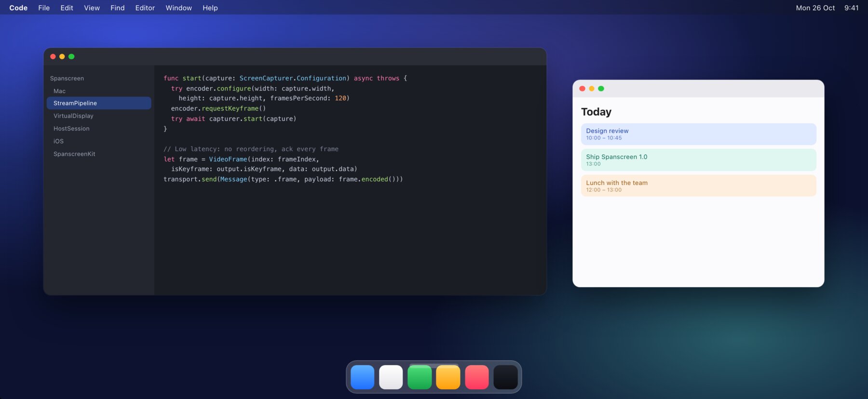
Task: Minimize the code editor window
Action: (62, 56)
